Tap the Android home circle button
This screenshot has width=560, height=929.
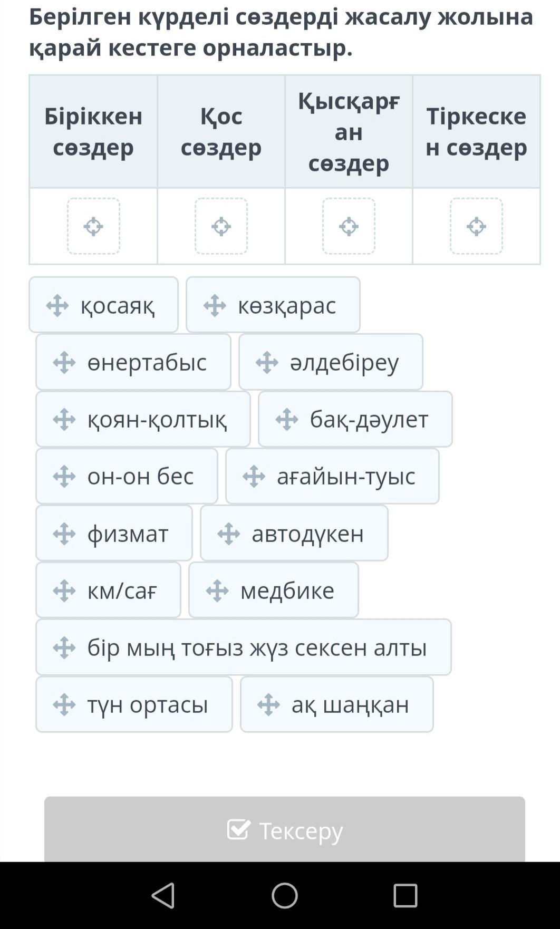point(284,895)
